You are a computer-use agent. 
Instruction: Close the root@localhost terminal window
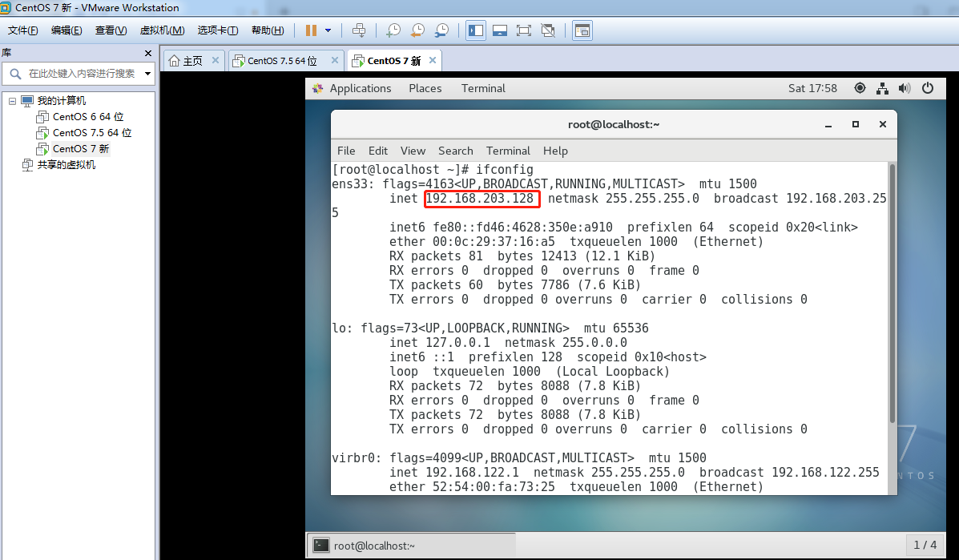883,125
